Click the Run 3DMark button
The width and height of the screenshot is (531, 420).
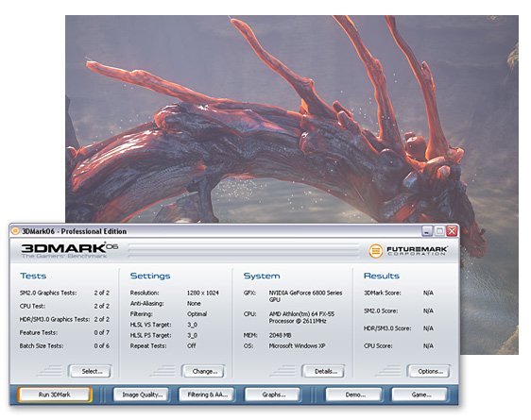(x=55, y=395)
